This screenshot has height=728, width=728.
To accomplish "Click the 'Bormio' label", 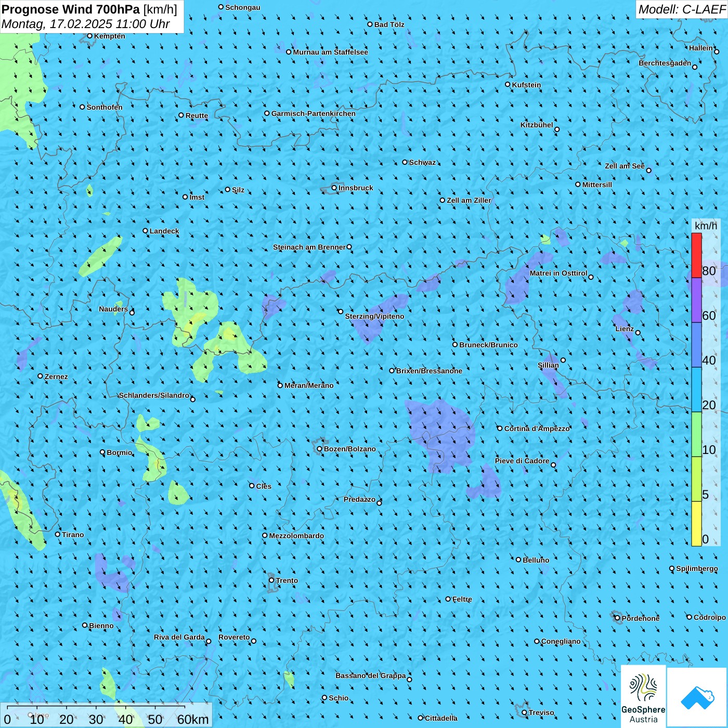I will [120, 452].
